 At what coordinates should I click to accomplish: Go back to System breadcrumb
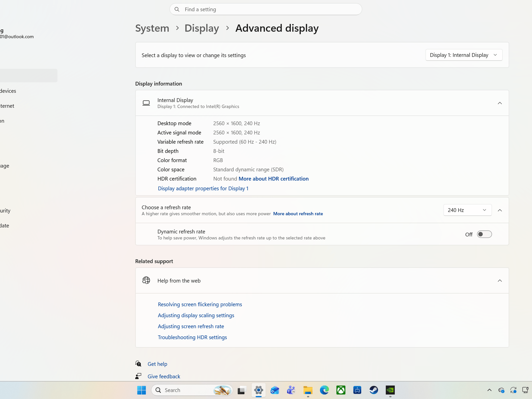(152, 28)
